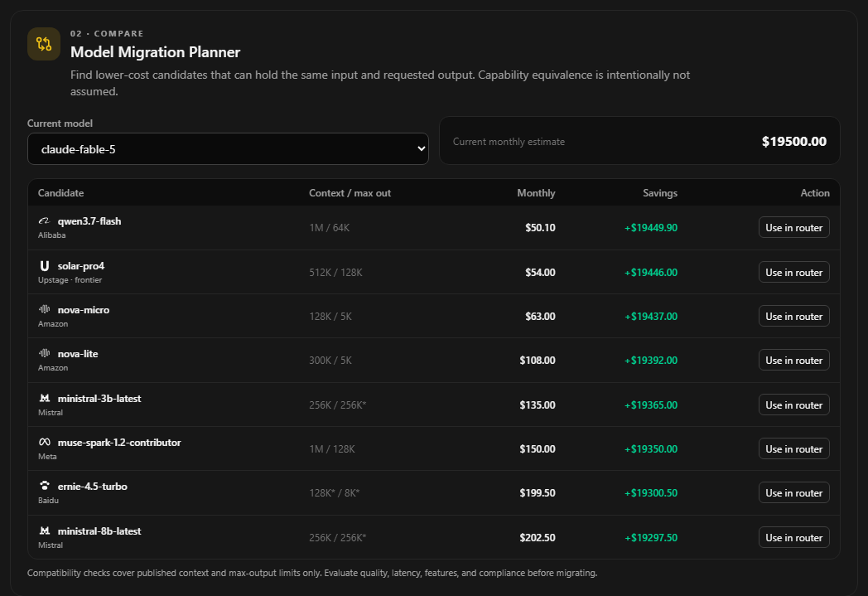Select the ministral-8b-latest candidate name
Viewport: 868px width, 596px height.
[x=99, y=531]
